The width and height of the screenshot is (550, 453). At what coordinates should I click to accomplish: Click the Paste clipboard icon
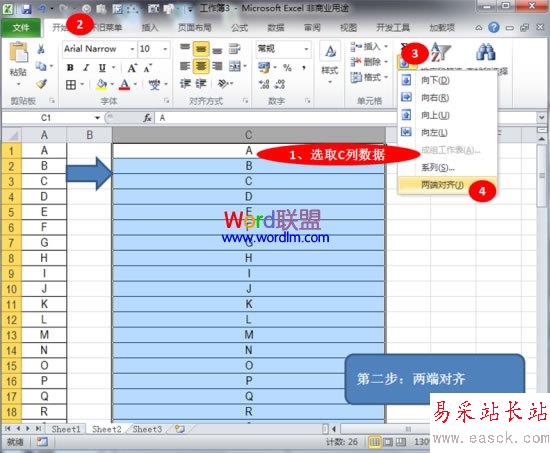(18, 52)
